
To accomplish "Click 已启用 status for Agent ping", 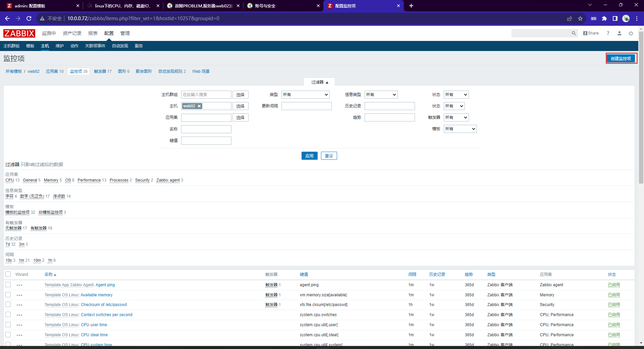I will pyautogui.click(x=614, y=285).
